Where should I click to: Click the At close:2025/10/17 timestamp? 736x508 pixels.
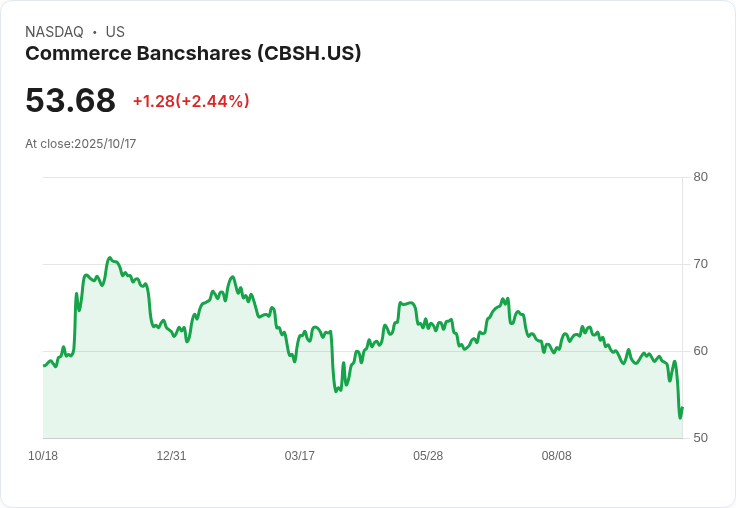pyautogui.click(x=81, y=144)
